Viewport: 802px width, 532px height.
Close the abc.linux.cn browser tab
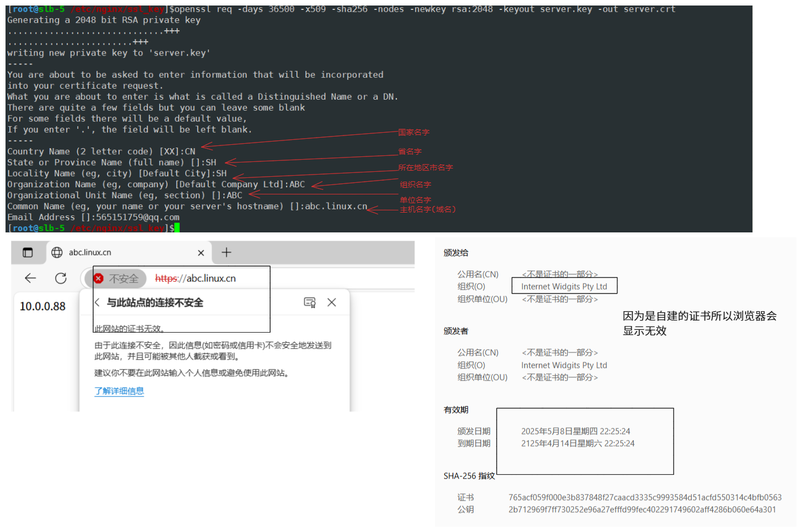201,253
